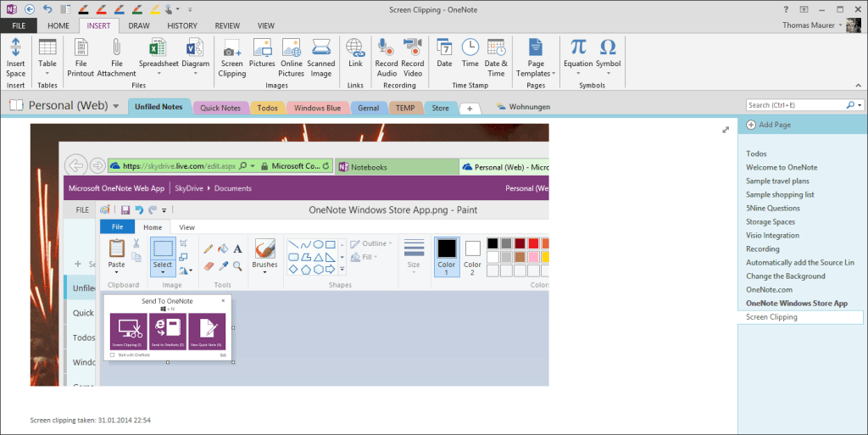Start Record Audio

pos(387,58)
